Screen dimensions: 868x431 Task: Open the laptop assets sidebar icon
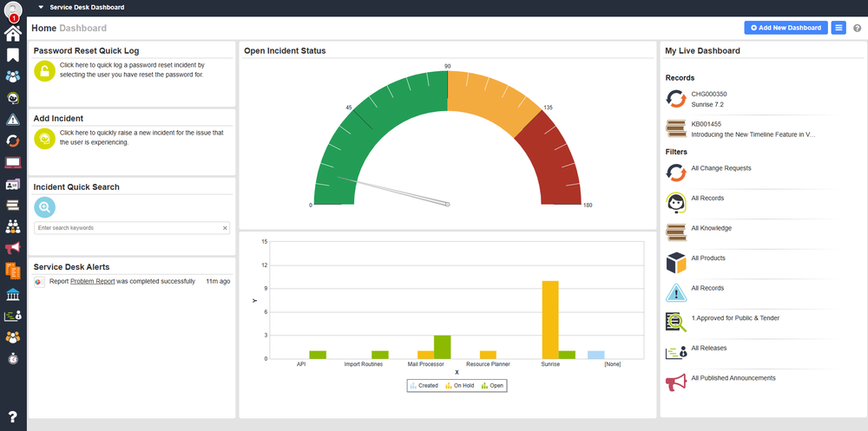(x=13, y=163)
